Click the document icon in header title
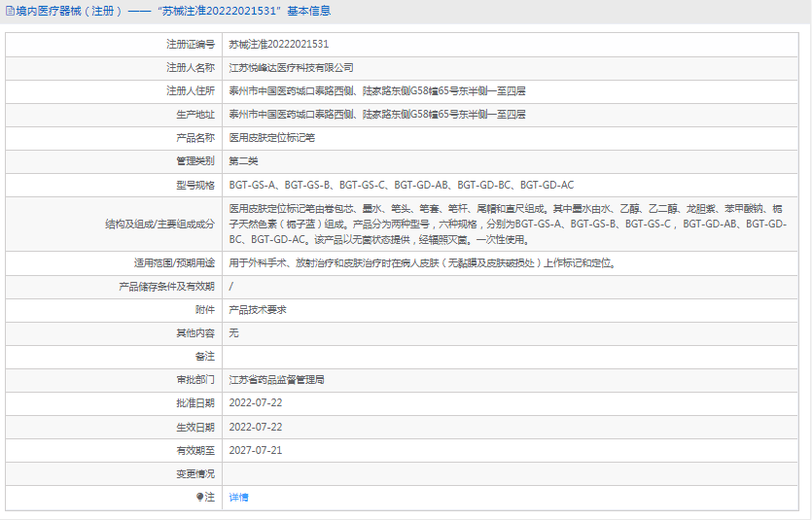Viewport: 812px width, 520px height. point(10,11)
